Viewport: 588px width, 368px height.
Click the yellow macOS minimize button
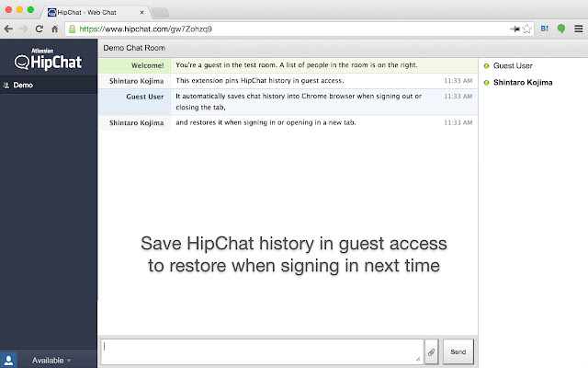[x=19, y=10]
